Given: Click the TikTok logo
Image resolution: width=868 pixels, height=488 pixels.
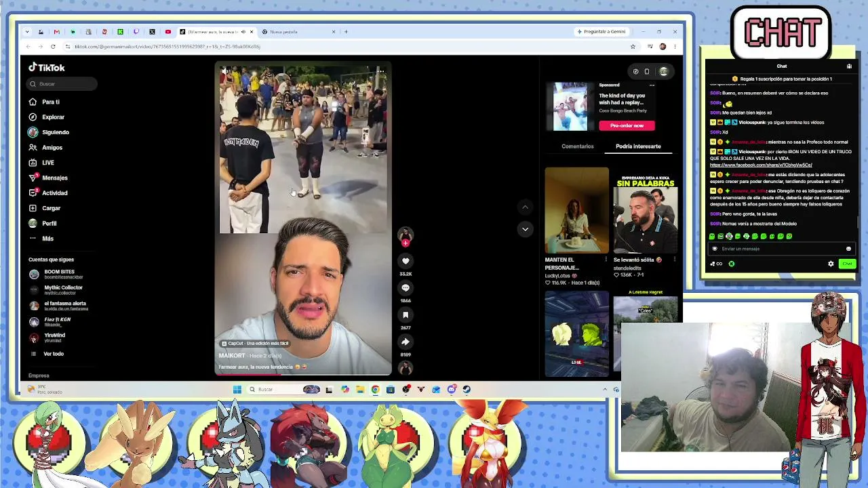Looking at the screenshot, I should 47,67.
